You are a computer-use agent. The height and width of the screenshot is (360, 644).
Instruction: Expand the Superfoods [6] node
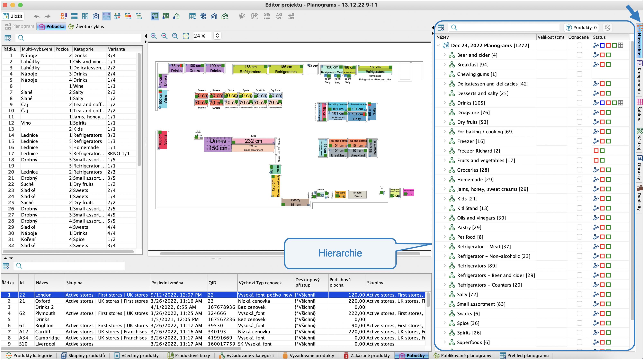[445, 342]
